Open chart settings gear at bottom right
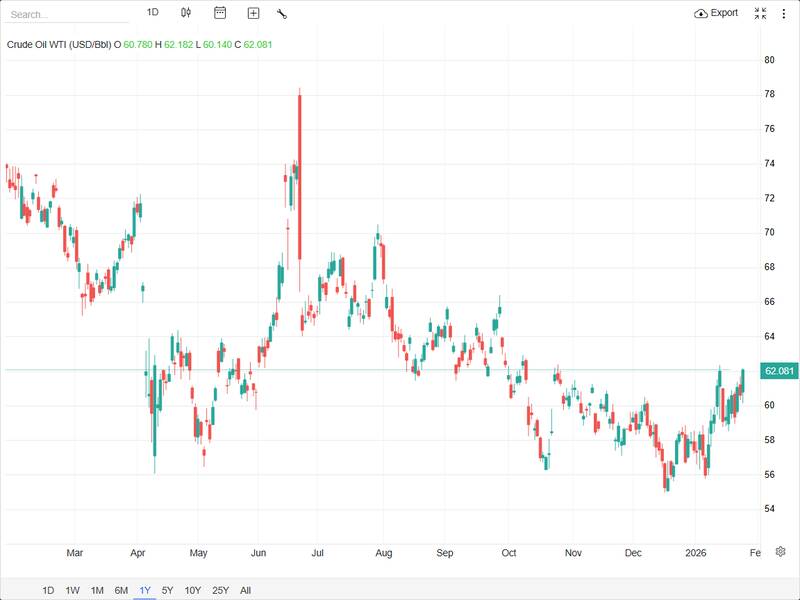Screen dimensions: 800x600 point(781,551)
